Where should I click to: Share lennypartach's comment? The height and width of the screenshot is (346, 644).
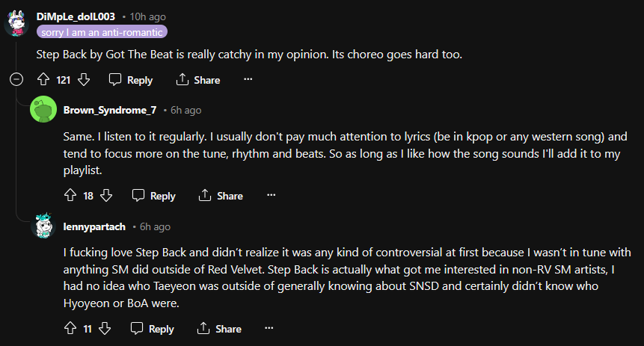point(221,328)
